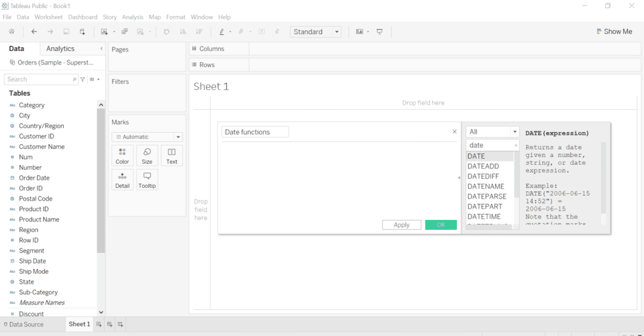Click the Sort Descending toolbar icon

pyautogui.click(x=199, y=32)
